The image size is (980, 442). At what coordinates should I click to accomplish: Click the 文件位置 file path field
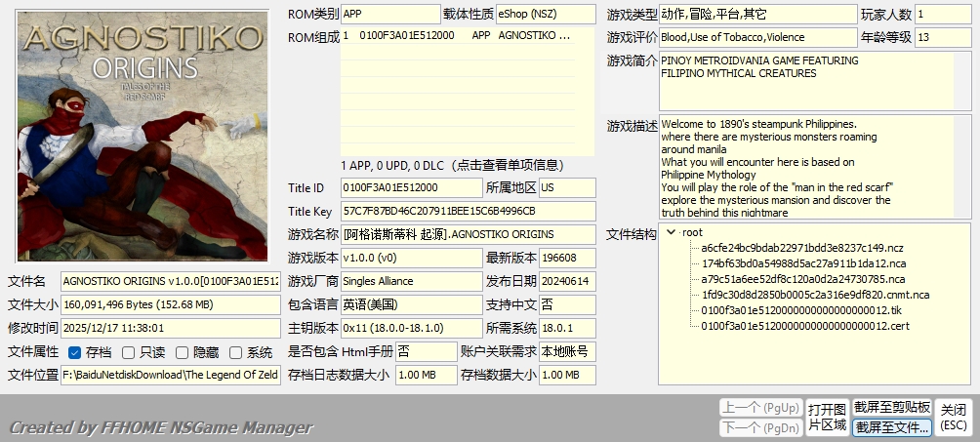click(171, 375)
